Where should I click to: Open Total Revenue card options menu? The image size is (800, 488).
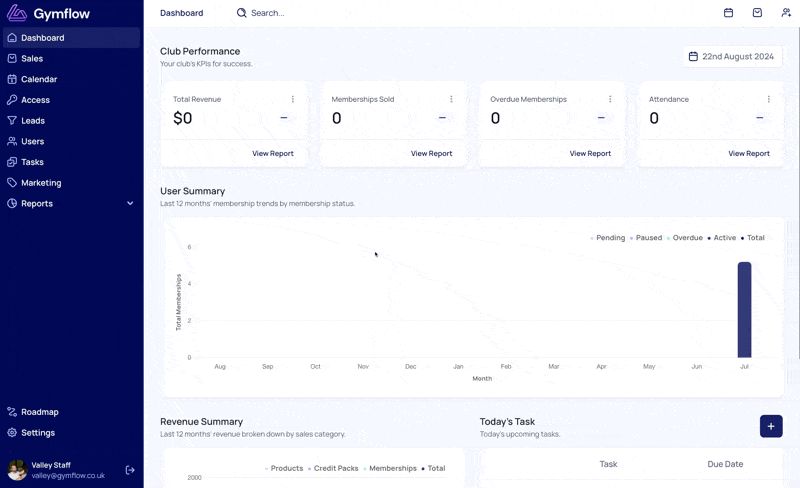click(293, 99)
